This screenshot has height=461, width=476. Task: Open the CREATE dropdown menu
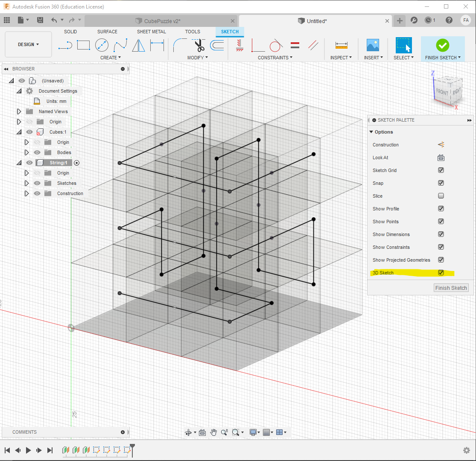coord(110,58)
